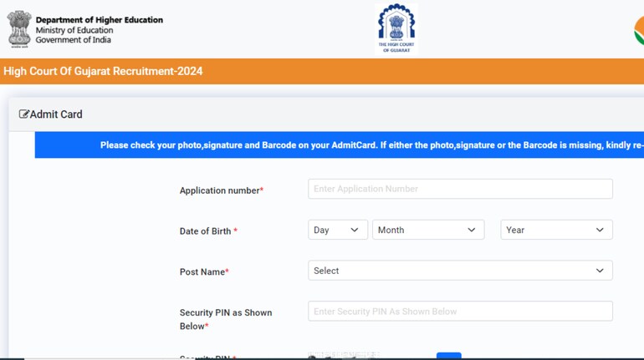Click the Month dropdown chevron arrow

coord(472,231)
